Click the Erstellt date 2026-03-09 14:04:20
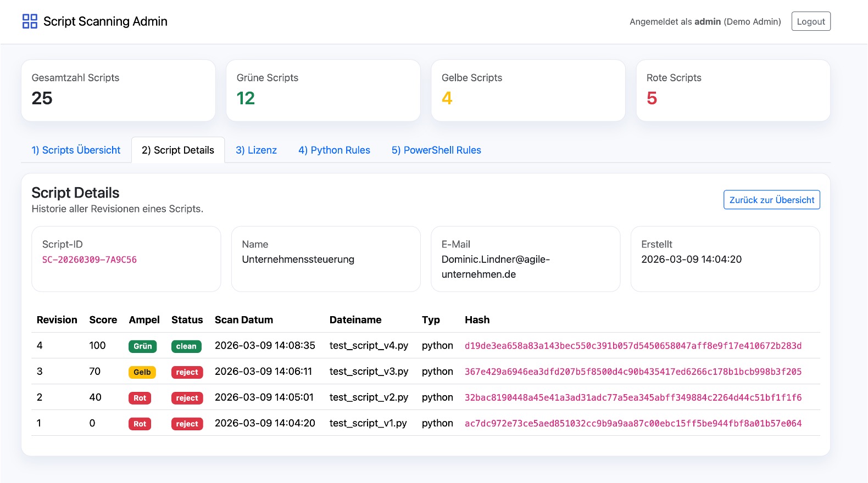The width and height of the screenshot is (868, 483). 692,259
